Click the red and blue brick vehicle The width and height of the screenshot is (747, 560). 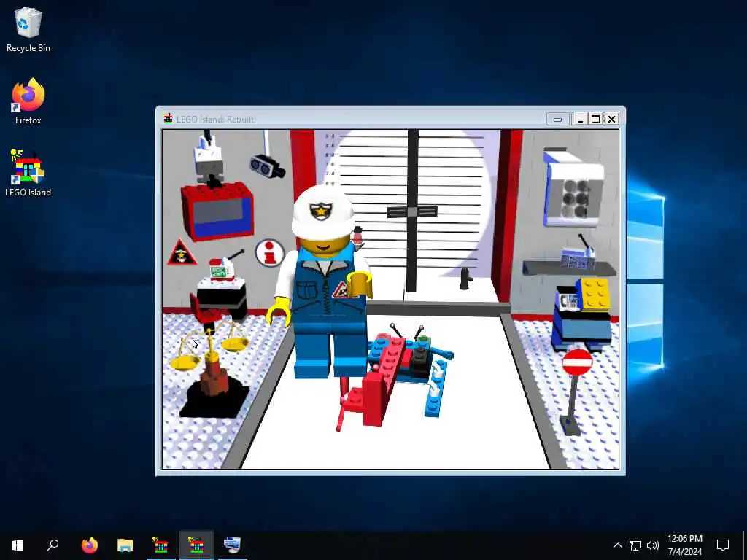[395, 376]
